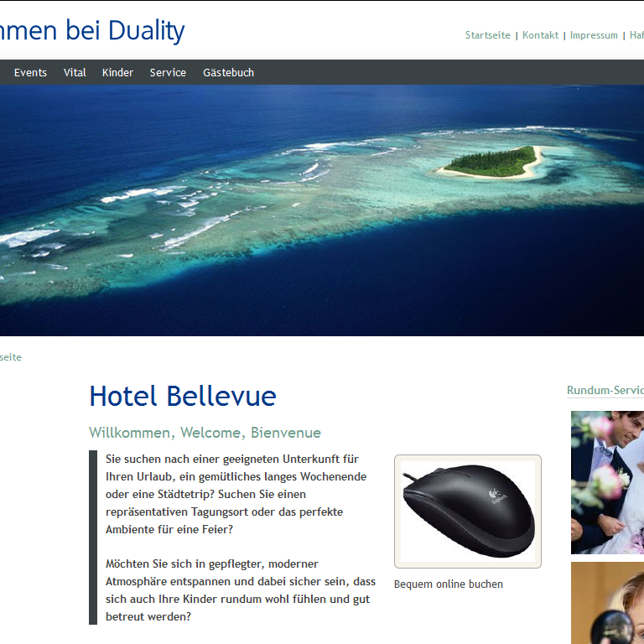Open the Impressum link

pyautogui.click(x=594, y=35)
